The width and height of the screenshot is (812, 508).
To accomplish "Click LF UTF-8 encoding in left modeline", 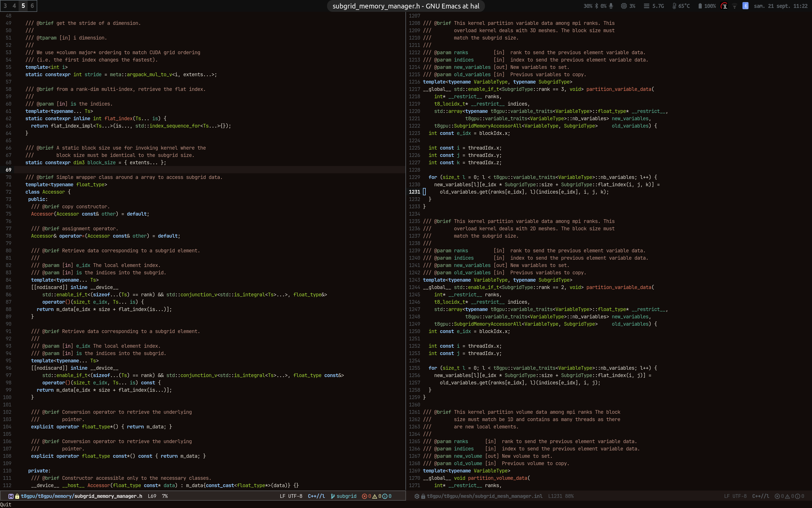I will (291, 496).
